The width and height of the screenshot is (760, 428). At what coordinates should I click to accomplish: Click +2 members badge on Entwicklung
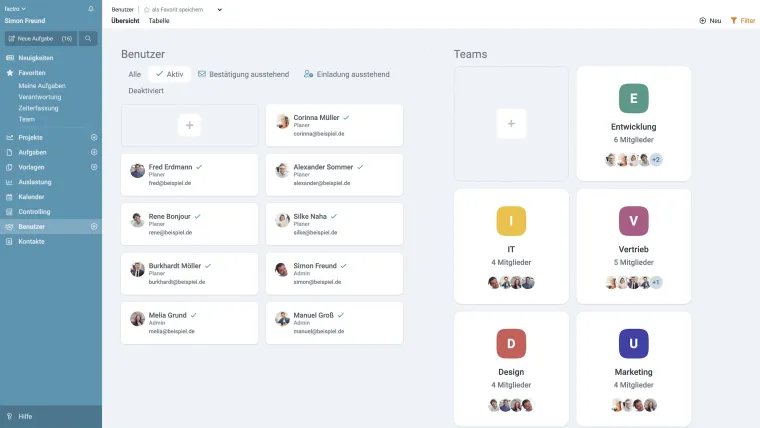point(656,159)
